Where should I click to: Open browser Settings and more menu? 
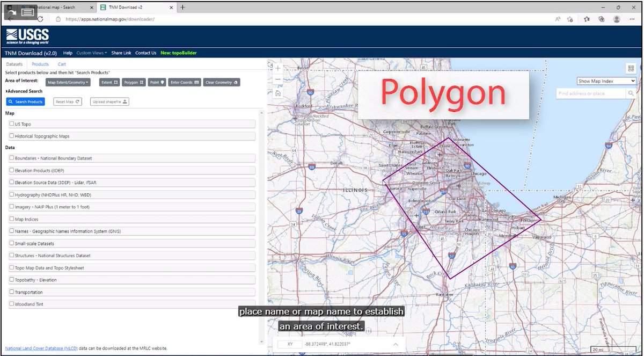(632, 18)
